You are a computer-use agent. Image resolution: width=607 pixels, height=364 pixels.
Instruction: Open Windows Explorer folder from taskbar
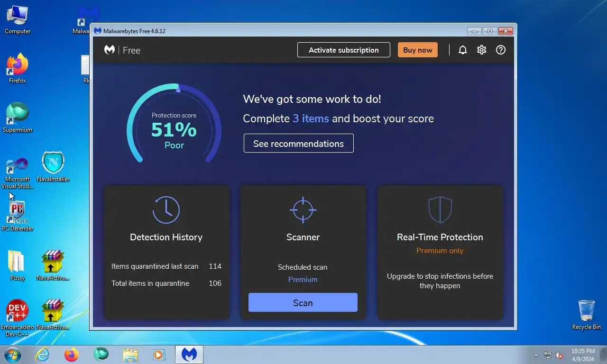(130, 354)
